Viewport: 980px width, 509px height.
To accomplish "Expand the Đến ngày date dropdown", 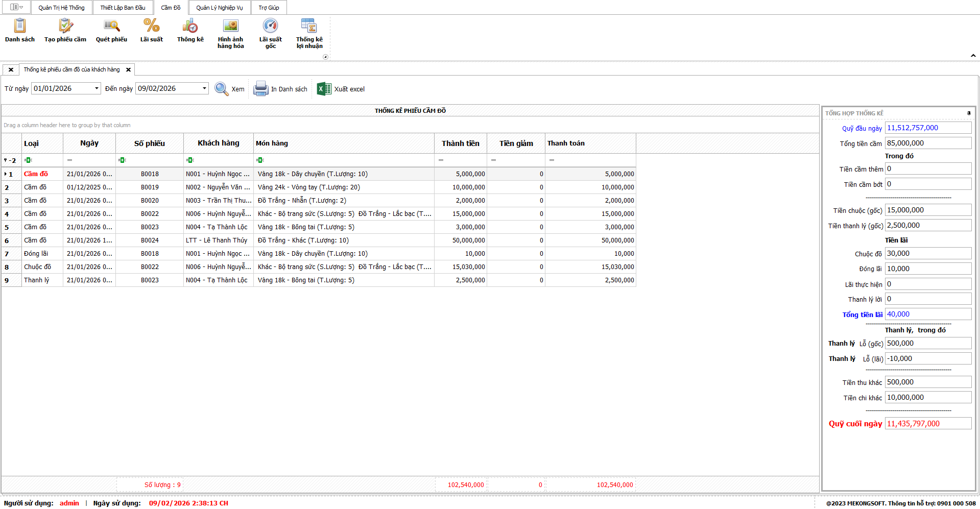I will 204,88.
